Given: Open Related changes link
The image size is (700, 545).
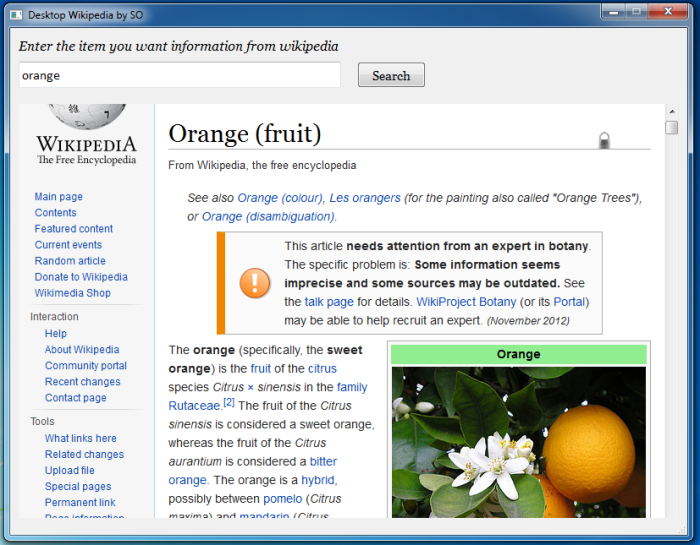Looking at the screenshot, I should coord(84,455).
